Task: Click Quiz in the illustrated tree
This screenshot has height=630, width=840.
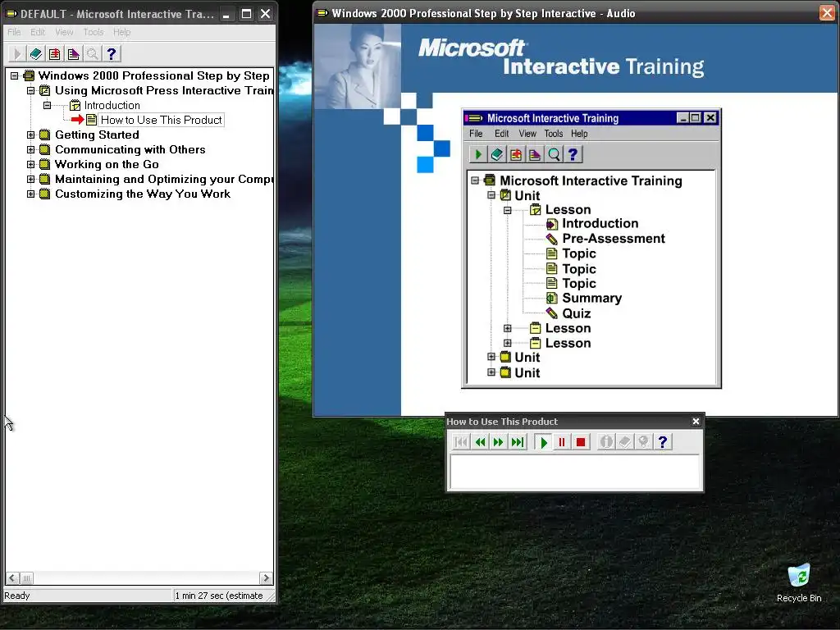Action: [577, 313]
